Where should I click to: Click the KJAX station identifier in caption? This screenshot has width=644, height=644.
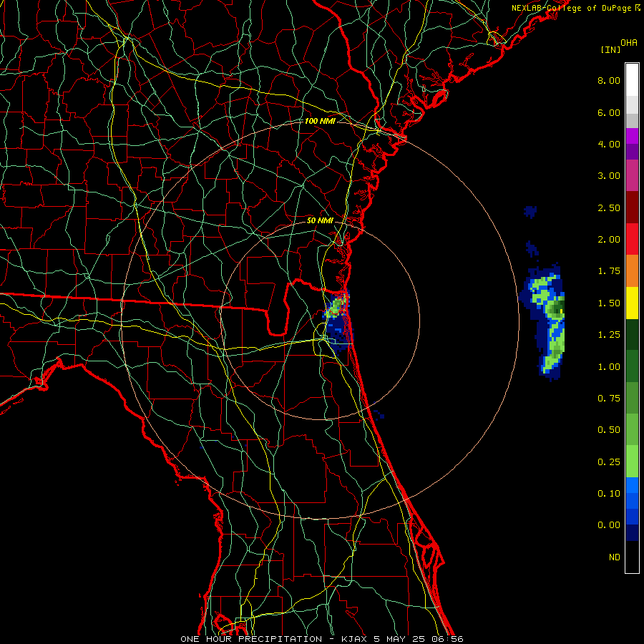tap(354, 639)
